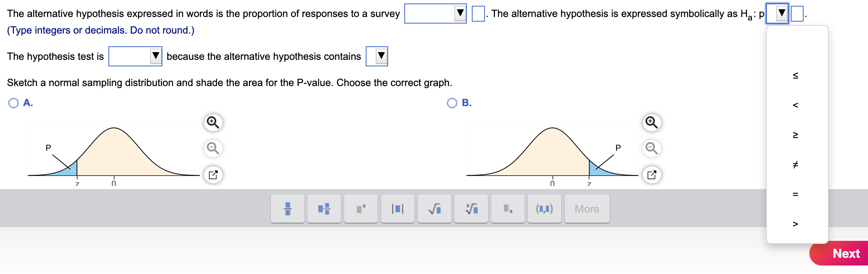Select the greater-than-or-equal option
868x274 pixels.
point(796,135)
